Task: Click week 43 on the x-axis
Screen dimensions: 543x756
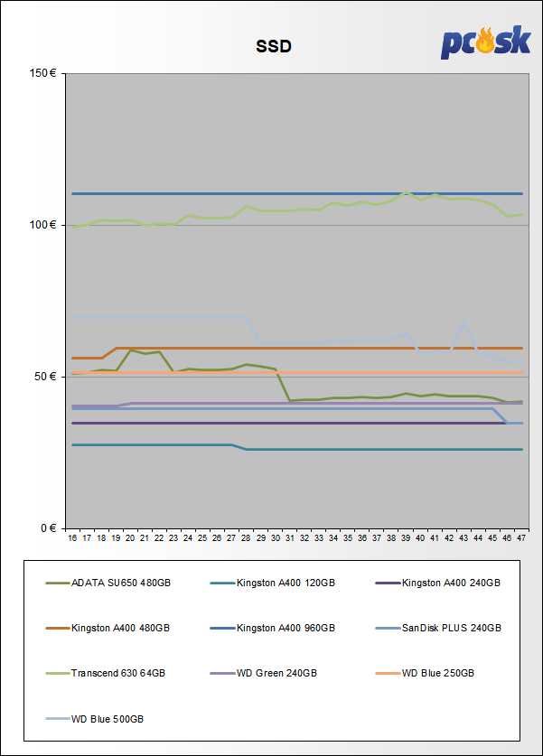Action: pos(463,538)
